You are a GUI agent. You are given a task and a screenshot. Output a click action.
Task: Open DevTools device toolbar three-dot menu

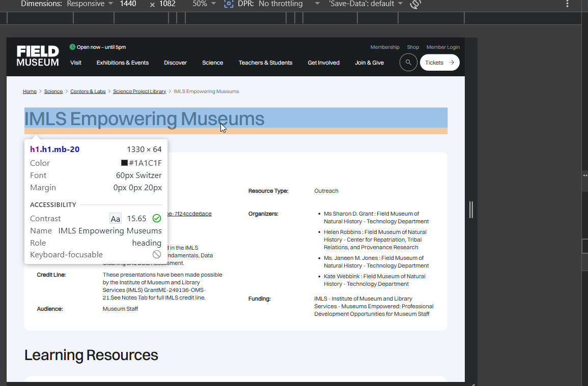pos(568,4)
